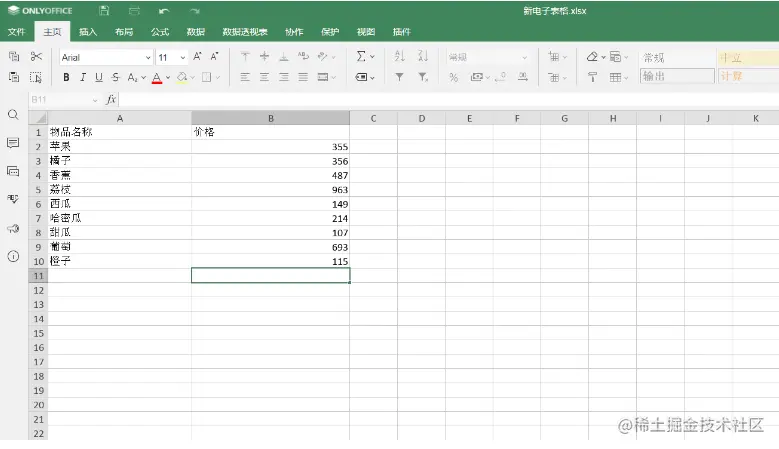The height and width of the screenshot is (449, 779).
Task: Switch to the 数据透视表 tab
Action: (x=244, y=32)
